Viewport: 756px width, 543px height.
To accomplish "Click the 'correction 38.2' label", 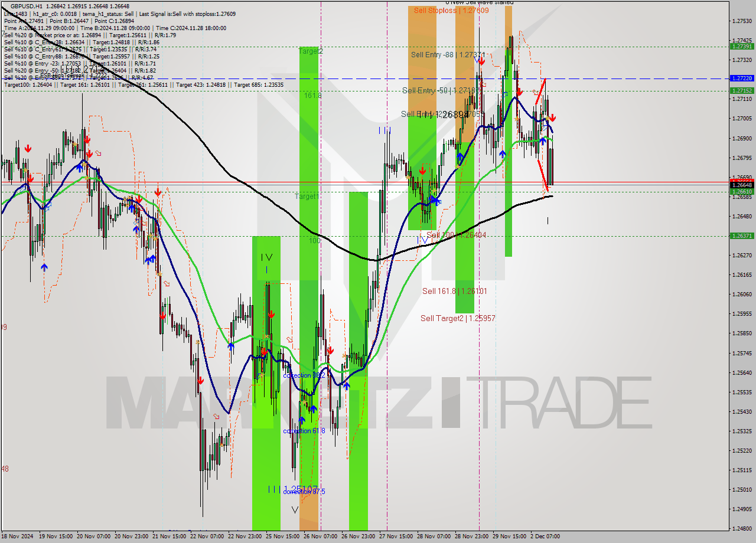I will (x=304, y=375).
